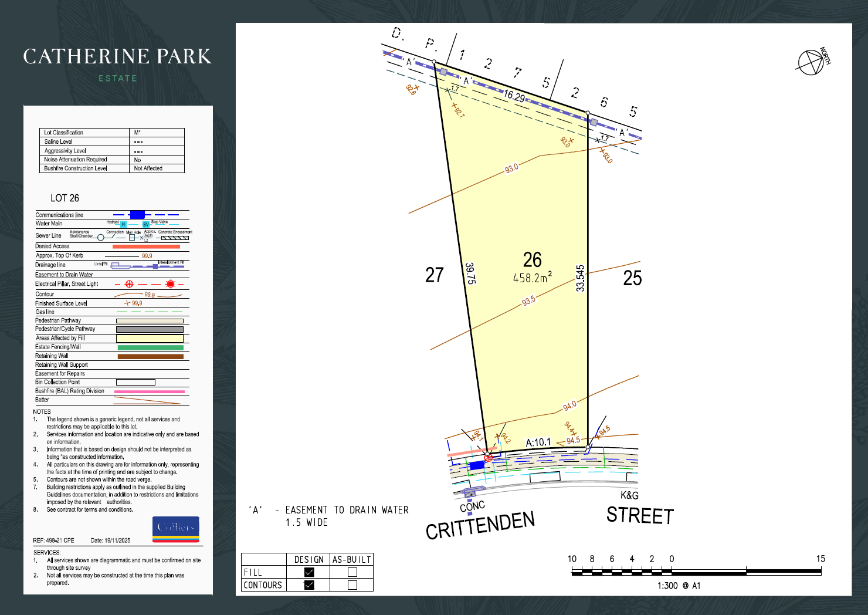Toggle the Contours Design checkbox
The height and width of the screenshot is (615, 868).
(x=309, y=585)
